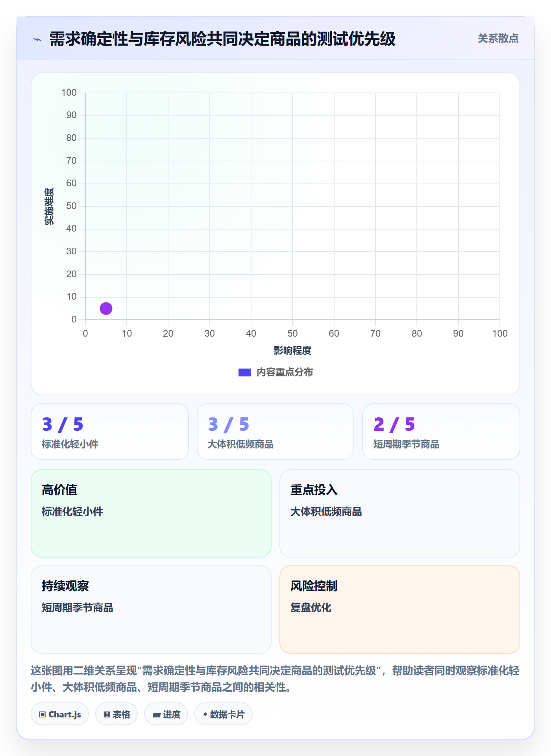Click the 关系散点 badge in the header
551x756 pixels.
pos(498,39)
